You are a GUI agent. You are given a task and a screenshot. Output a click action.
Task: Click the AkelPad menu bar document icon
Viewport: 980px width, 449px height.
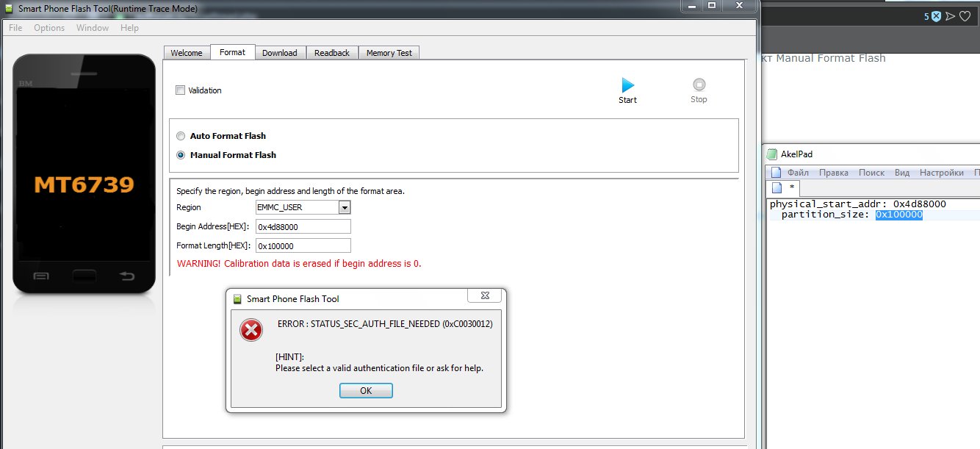click(x=776, y=173)
